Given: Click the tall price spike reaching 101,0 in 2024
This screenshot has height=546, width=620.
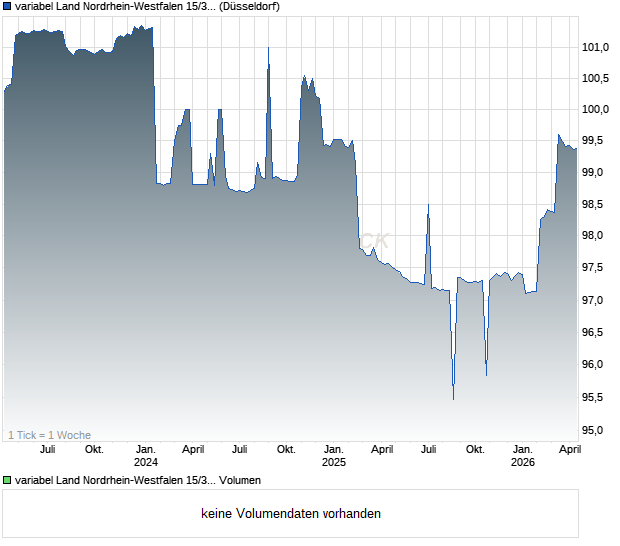Looking at the screenshot, I should [x=268, y=50].
